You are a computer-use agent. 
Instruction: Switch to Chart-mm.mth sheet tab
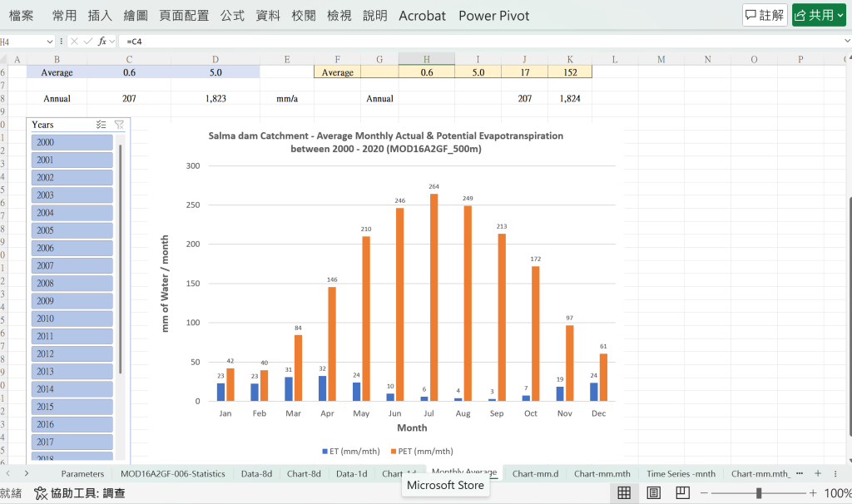pos(602,473)
